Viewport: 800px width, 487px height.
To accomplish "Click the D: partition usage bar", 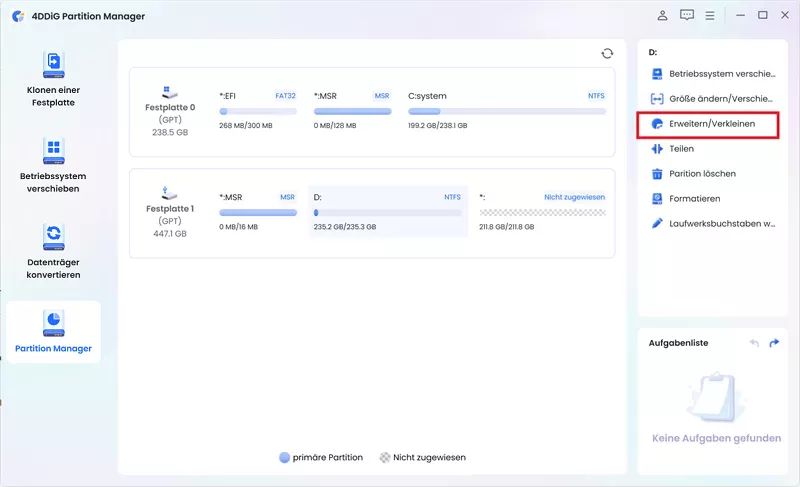I will coord(387,213).
